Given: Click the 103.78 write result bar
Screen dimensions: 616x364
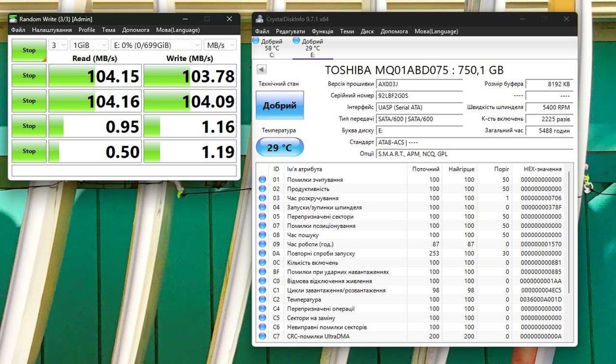Looking at the screenshot, I should tap(190, 76).
